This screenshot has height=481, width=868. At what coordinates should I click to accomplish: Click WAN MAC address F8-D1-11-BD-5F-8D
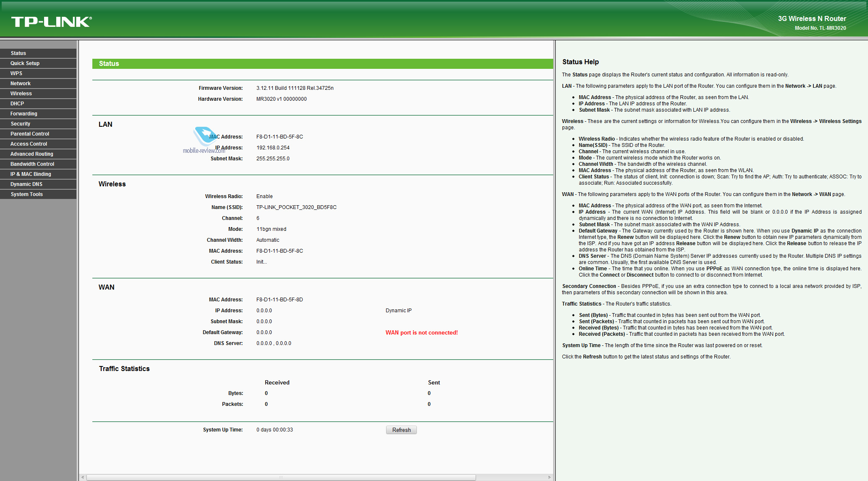[x=280, y=300]
